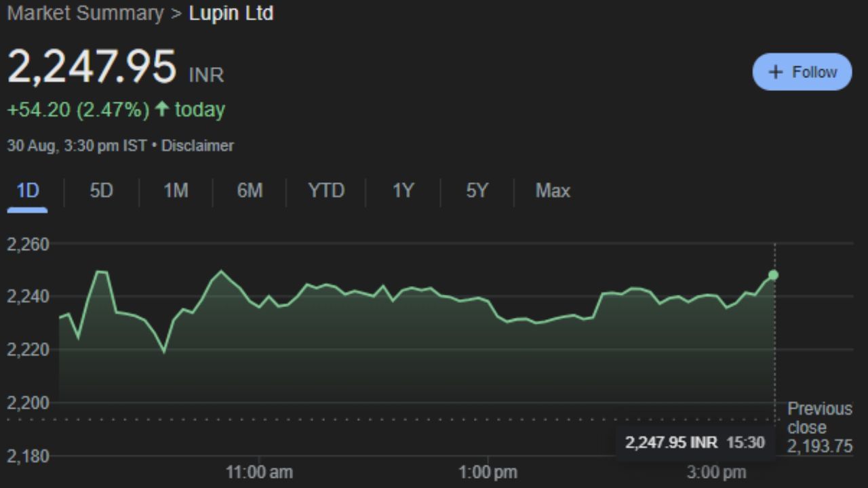View the 5Y time range chart
The width and height of the screenshot is (868, 488).
(x=477, y=191)
